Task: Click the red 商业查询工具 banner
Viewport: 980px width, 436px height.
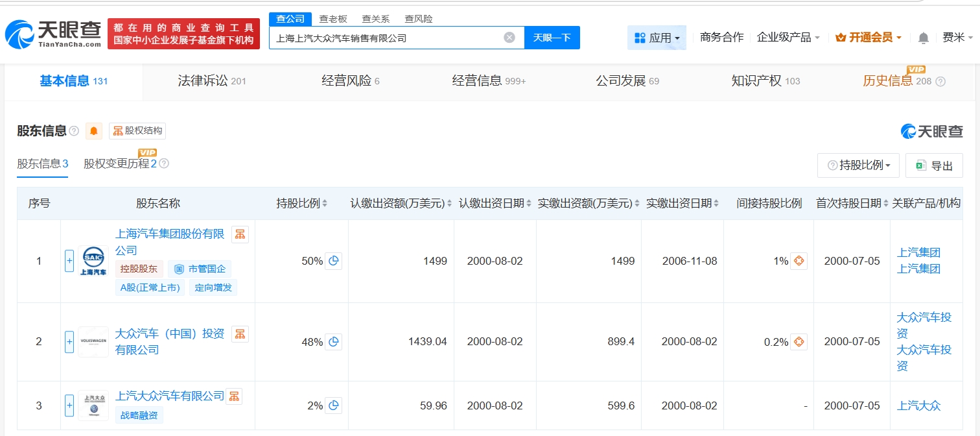Action: coord(183,34)
